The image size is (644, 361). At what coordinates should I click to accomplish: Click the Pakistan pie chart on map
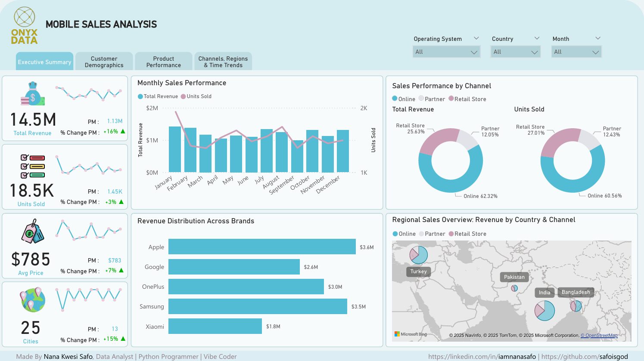point(514,288)
